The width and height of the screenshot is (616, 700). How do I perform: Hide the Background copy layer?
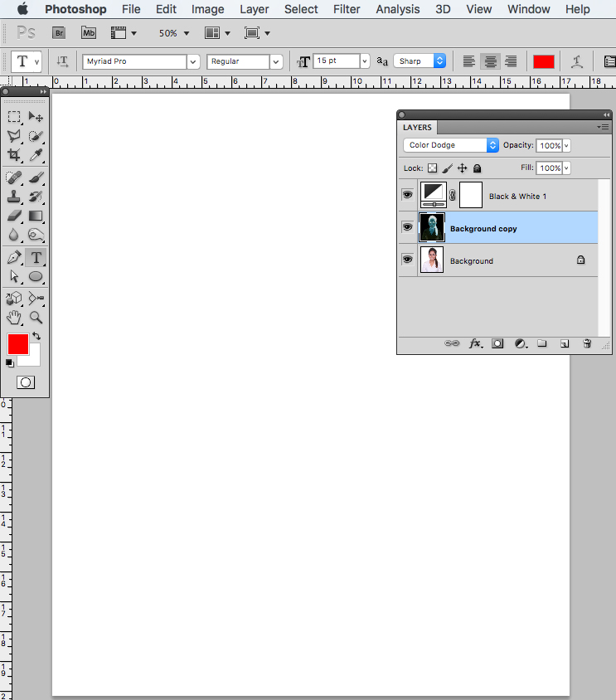click(x=407, y=227)
